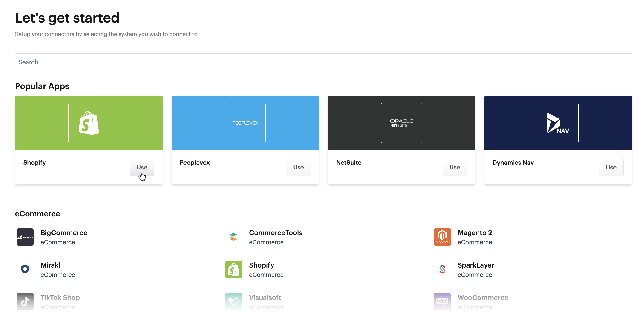The height and width of the screenshot is (328, 644).
Task: Open the TikTok Shop name link
Action: coord(60,297)
